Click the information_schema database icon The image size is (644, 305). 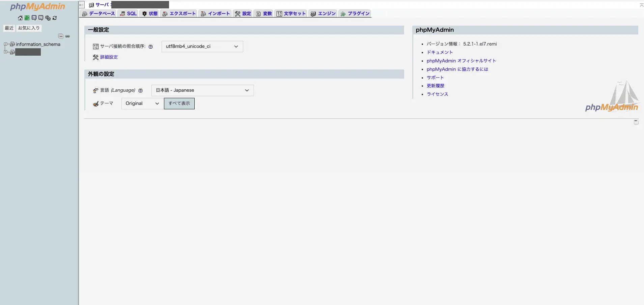pyautogui.click(x=12, y=44)
